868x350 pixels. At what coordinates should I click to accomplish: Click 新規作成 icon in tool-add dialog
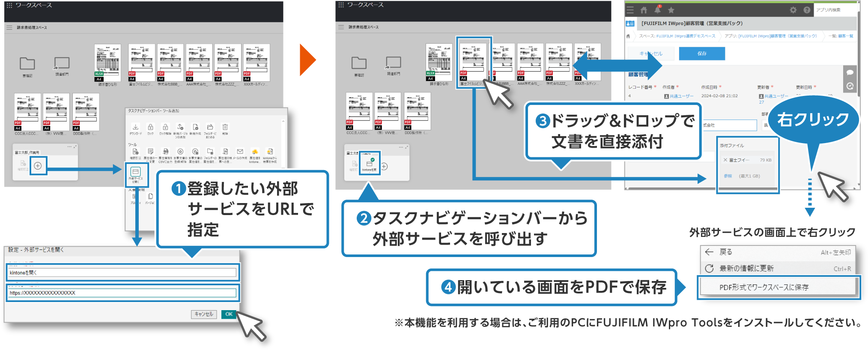(195, 127)
